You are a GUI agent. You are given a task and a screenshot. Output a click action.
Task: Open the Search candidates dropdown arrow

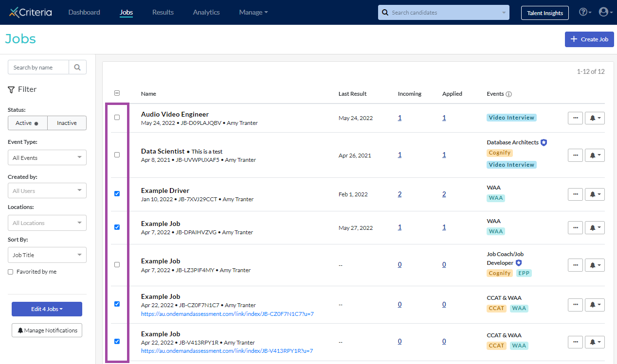click(x=504, y=13)
